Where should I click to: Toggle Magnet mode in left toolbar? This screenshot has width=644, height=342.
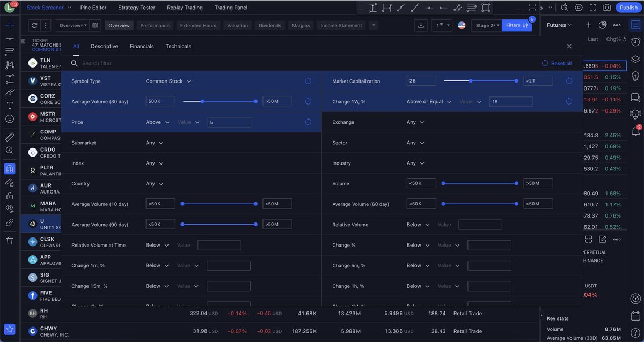tap(10, 169)
